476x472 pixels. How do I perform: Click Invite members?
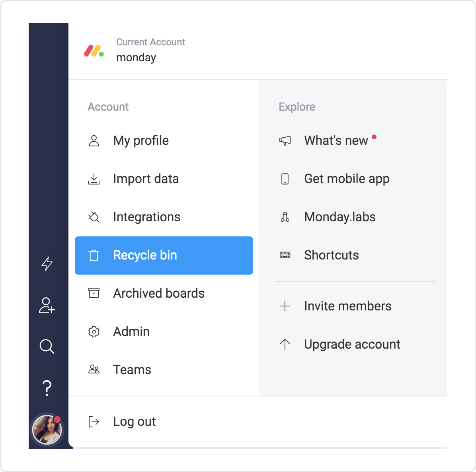tap(348, 306)
